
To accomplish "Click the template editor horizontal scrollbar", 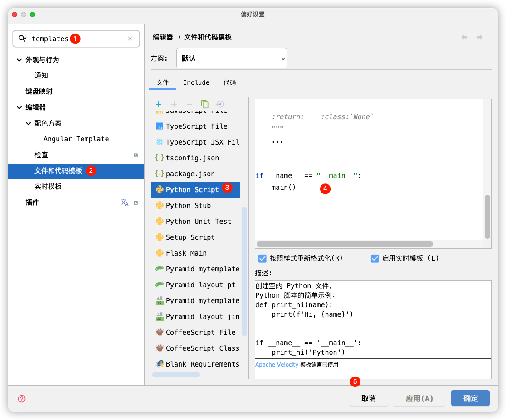I will click(x=345, y=244).
